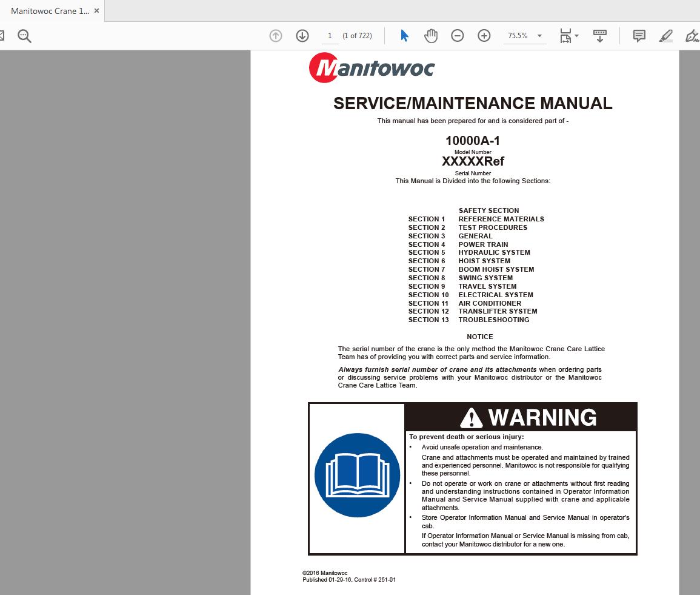The height and width of the screenshot is (595, 700).
Task: Click the WARNING banner heading
Action: [x=528, y=418]
